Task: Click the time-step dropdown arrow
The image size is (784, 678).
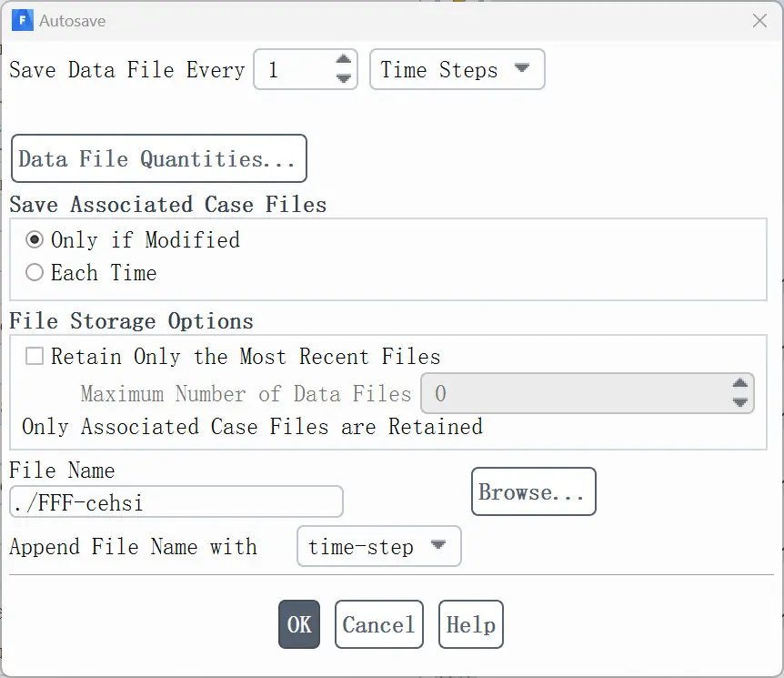Action: (x=438, y=545)
